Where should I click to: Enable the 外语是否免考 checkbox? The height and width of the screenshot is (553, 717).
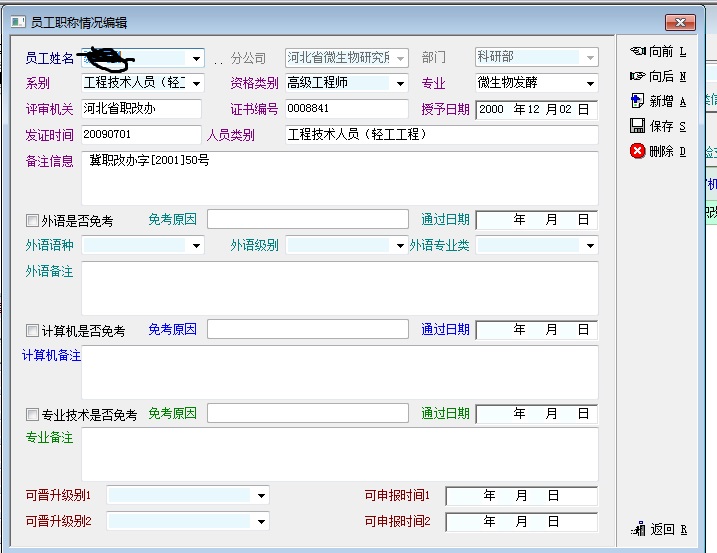pos(33,220)
